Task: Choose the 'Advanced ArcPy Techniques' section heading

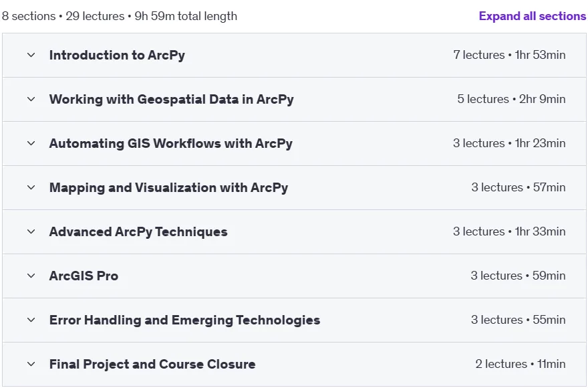Action: (138, 231)
